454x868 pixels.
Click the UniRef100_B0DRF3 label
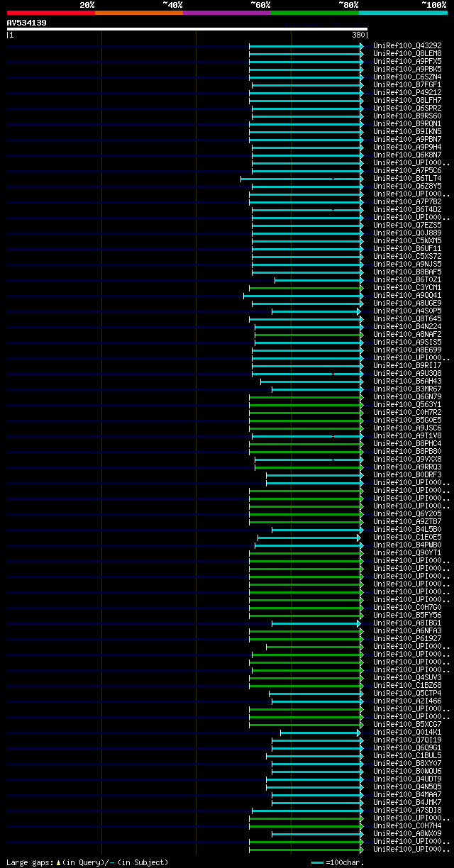point(407,474)
